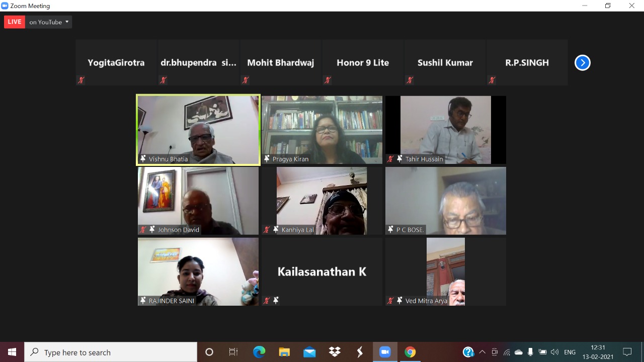Click pin icon beside Pragya Kiran
The image size is (644, 362).
point(267,159)
